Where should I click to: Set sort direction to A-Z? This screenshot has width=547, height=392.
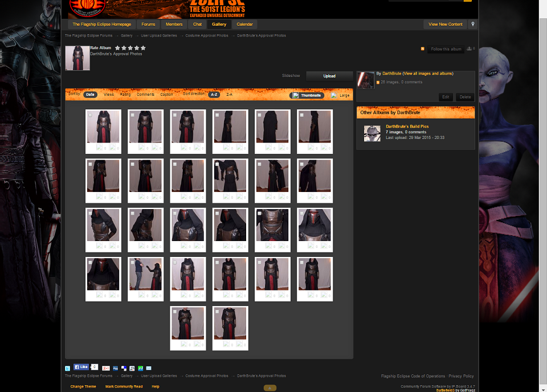click(214, 95)
